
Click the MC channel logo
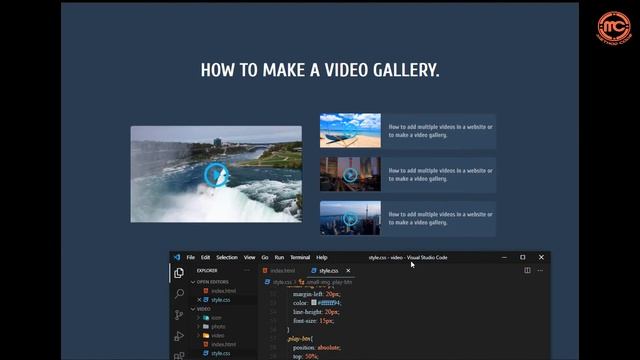(614, 27)
